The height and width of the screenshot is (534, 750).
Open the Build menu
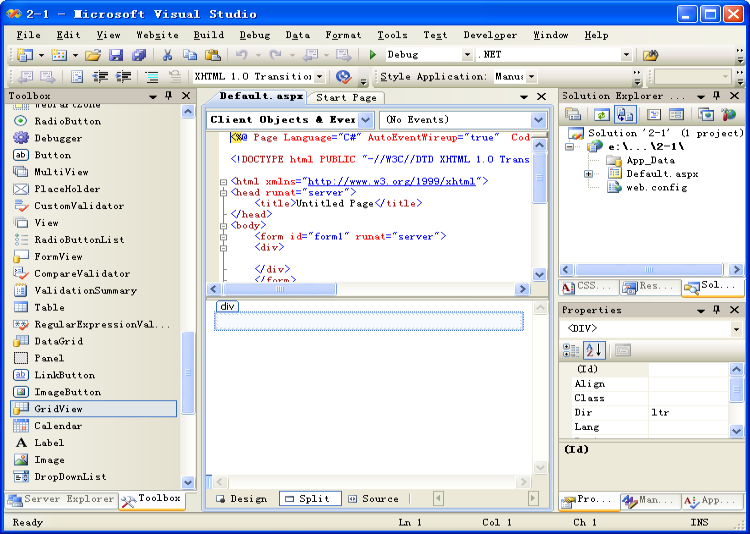pyautogui.click(x=209, y=35)
